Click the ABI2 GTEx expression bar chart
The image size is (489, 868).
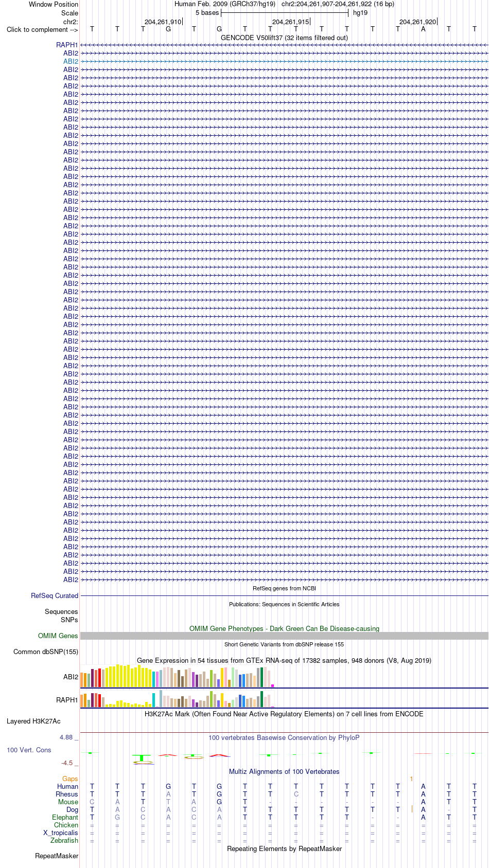point(178,676)
